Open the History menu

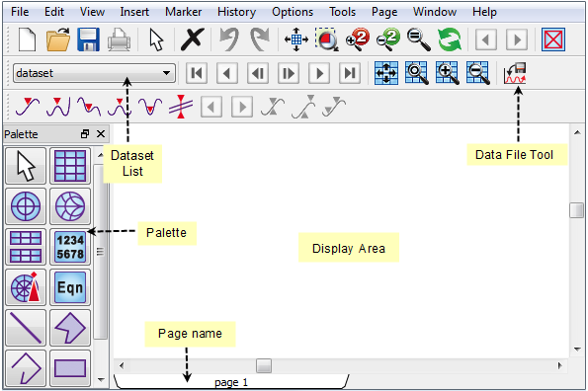point(236,12)
